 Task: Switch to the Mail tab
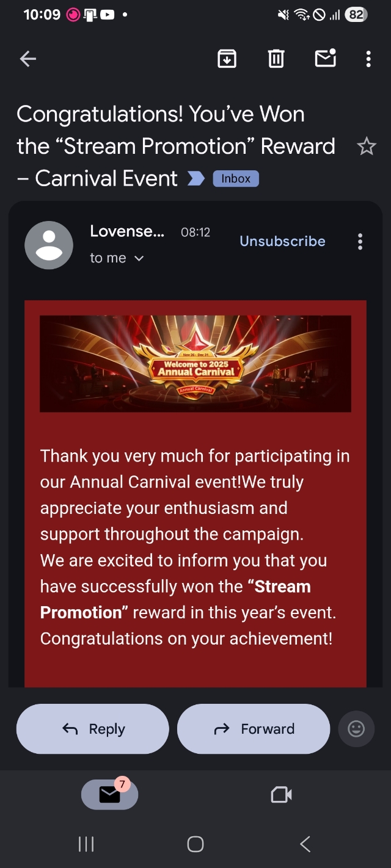pos(110,794)
